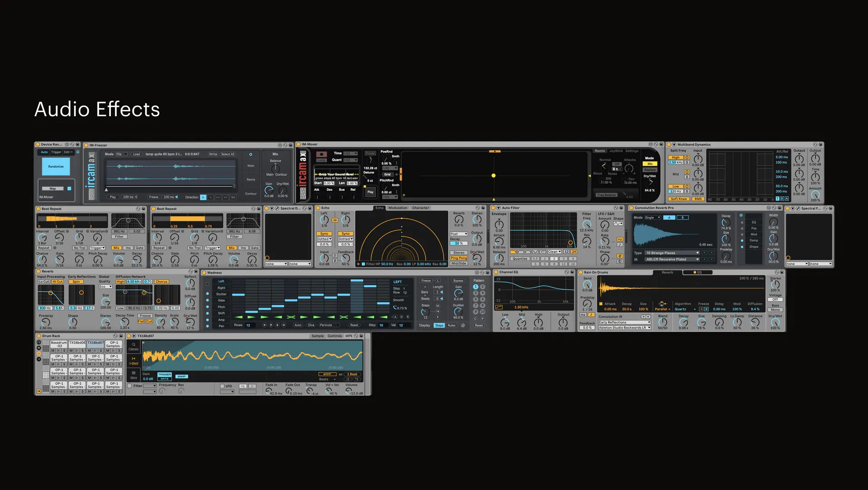Enable the Filter checkbox in TX16bd07
The width and height of the screenshot is (868, 490).
tap(130, 386)
